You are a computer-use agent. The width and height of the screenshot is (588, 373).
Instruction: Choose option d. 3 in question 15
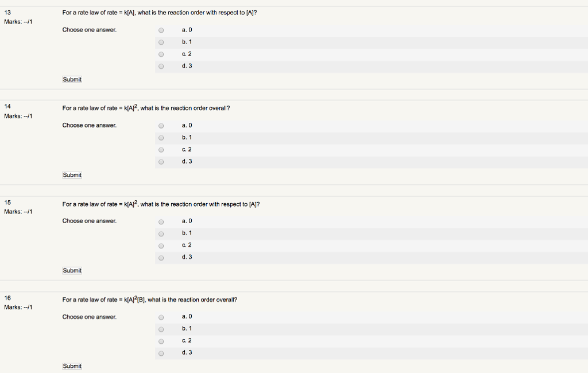click(x=161, y=257)
